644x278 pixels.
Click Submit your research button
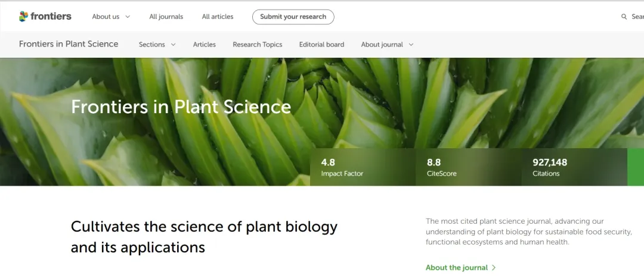coord(293,17)
